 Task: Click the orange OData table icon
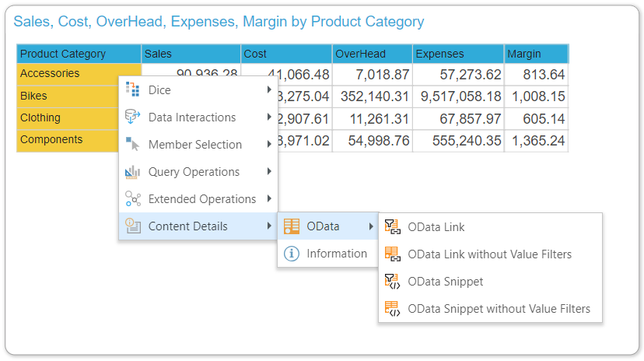tap(292, 226)
